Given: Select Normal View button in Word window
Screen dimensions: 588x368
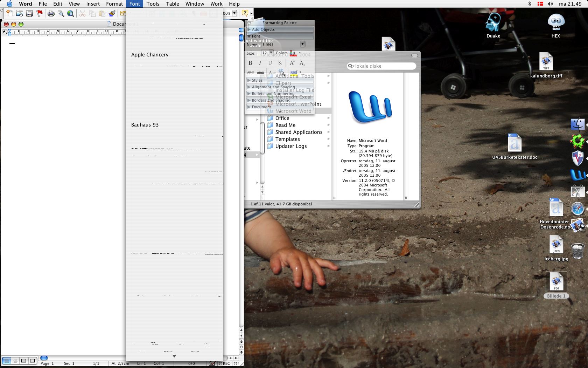Looking at the screenshot, I should point(6,361).
